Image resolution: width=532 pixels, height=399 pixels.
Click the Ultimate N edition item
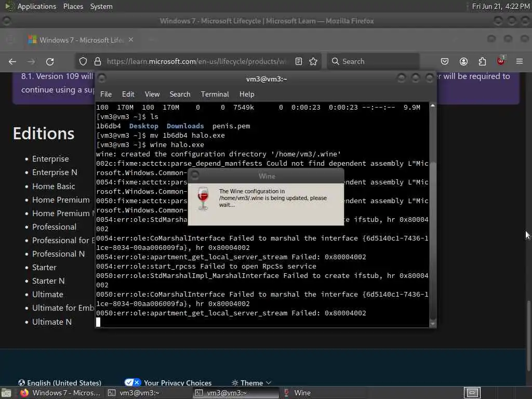(x=51, y=322)
